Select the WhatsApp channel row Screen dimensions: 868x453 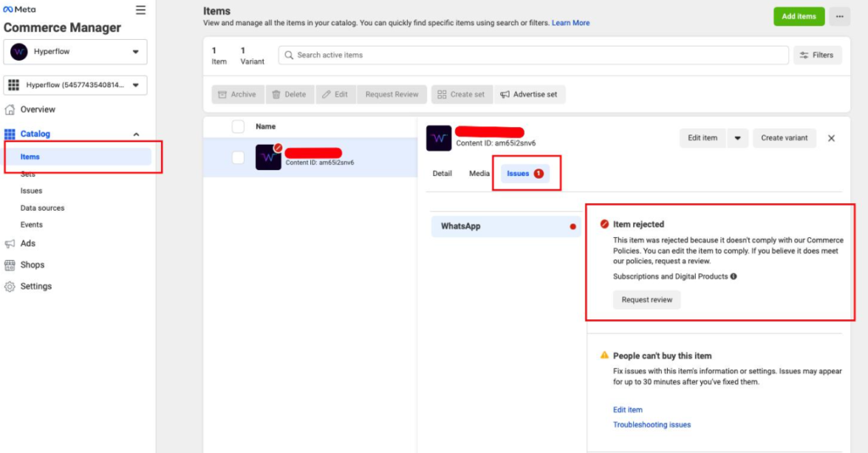click(x=506, y=226)
